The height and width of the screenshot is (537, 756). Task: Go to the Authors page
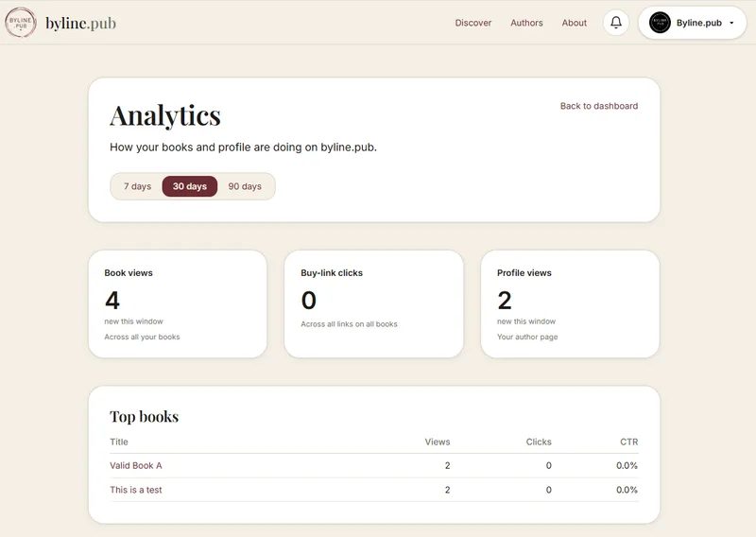tap(526, 23)
